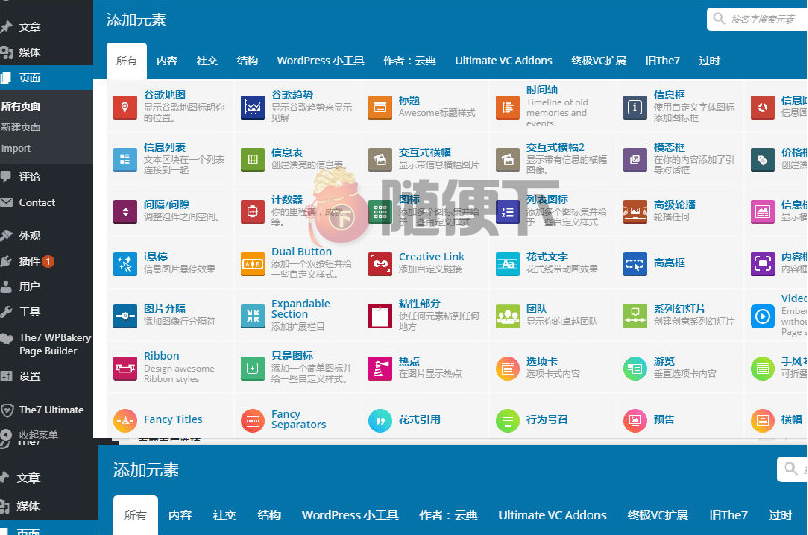This screenshot has width=808, height=535.
Task: Add the 系列幻灯片 slider element
Action: pos(635,316)
